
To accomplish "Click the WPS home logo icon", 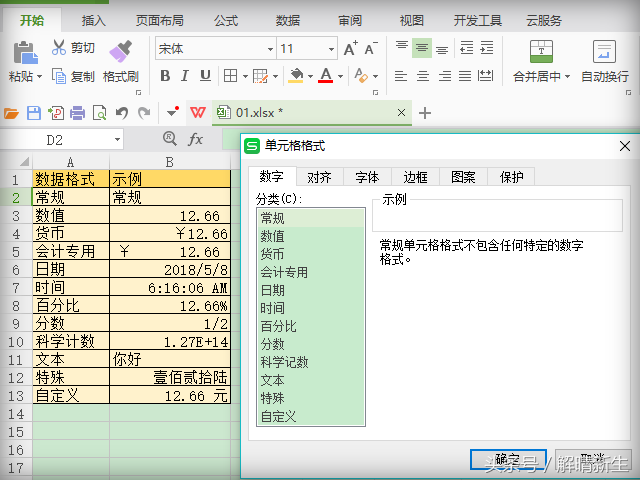I will (x=198, y=112).
